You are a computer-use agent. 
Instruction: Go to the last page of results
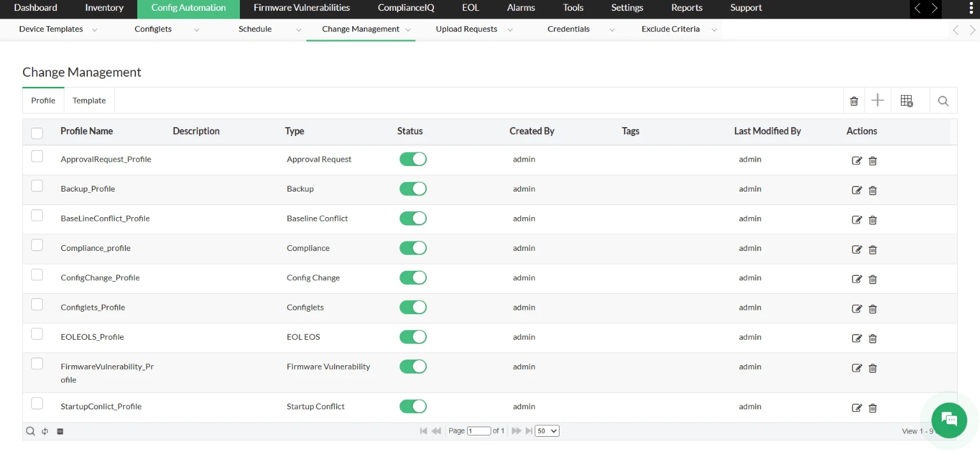(x=529, y=431)
